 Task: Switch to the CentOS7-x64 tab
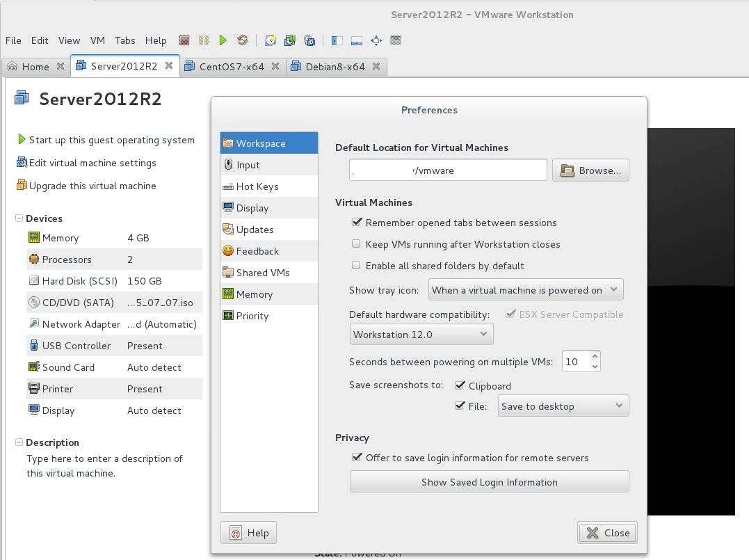coord(232,66)
